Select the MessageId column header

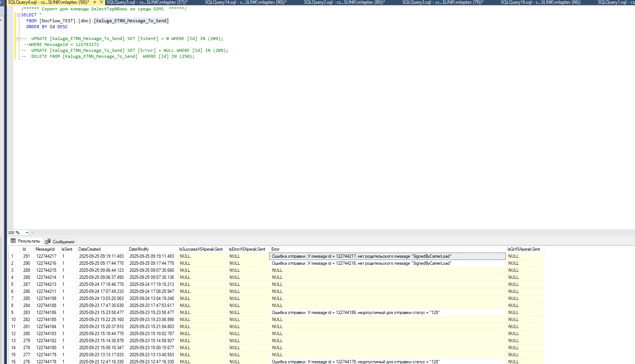click(x=46, y=249)
